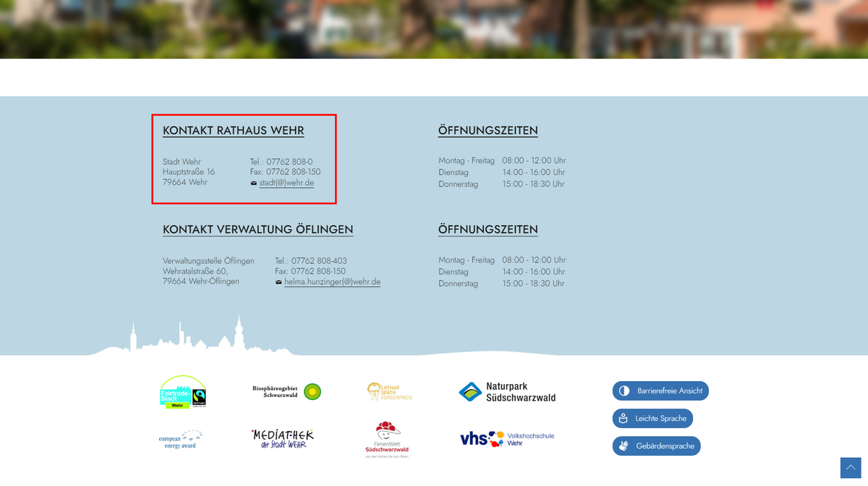Click the FerienWelt Südschwarzwald logo
The height and width of the screenshot is (486, 868).
click(x=387, y=440)
